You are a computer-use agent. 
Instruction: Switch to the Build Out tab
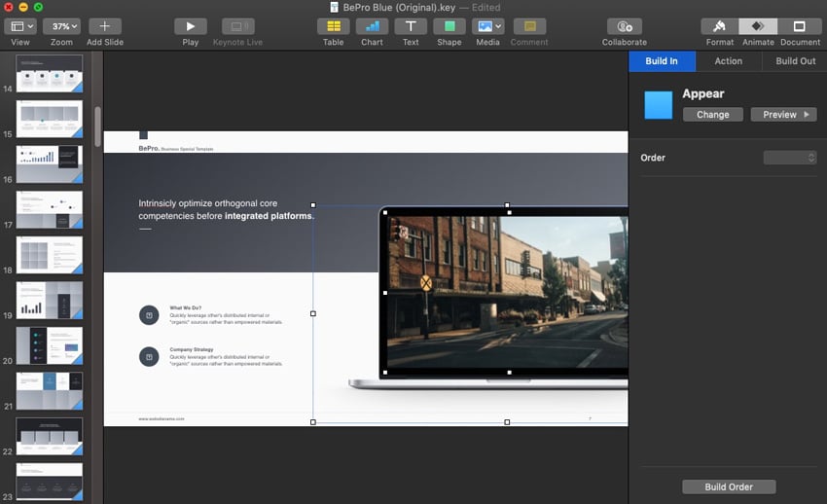click(x=795, y=61)
